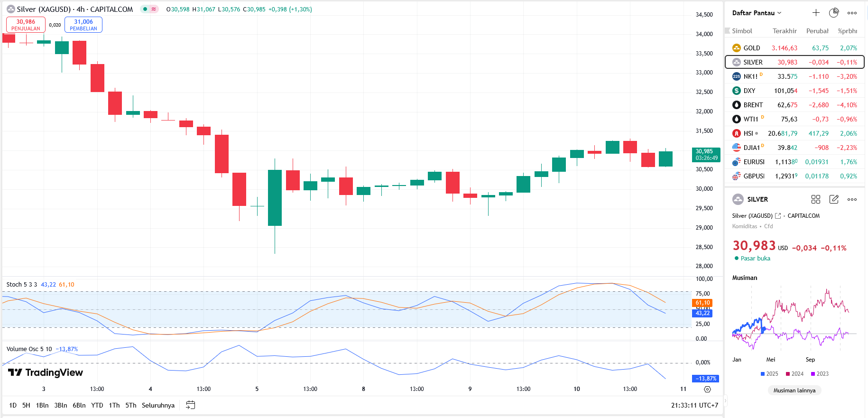Open the watchlist advanced view pie-chart icon
Screen dimensions: 868x418
834,13
